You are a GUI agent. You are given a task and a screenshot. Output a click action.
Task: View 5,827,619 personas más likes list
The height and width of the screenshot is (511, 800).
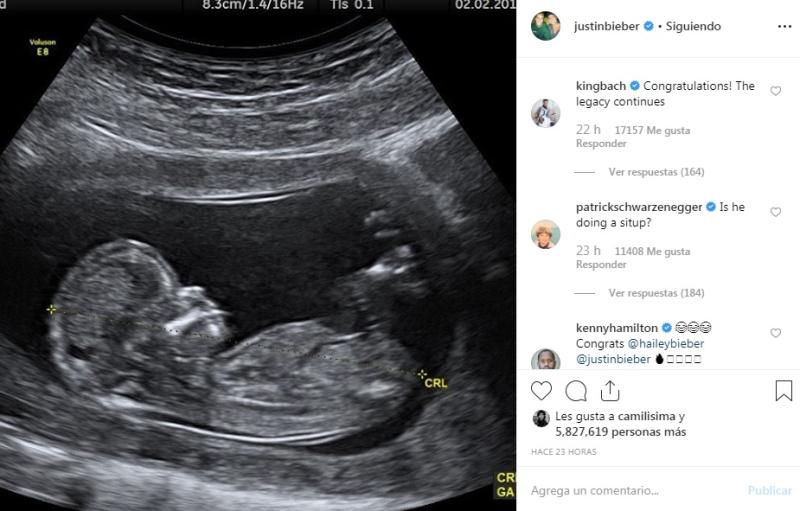pyautogui.click(x=620, y=432)
